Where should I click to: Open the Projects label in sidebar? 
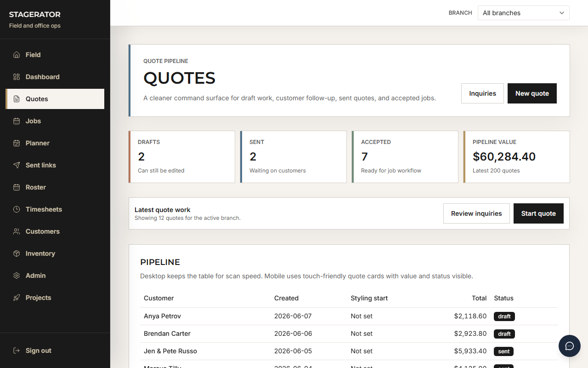pos(39,298)
